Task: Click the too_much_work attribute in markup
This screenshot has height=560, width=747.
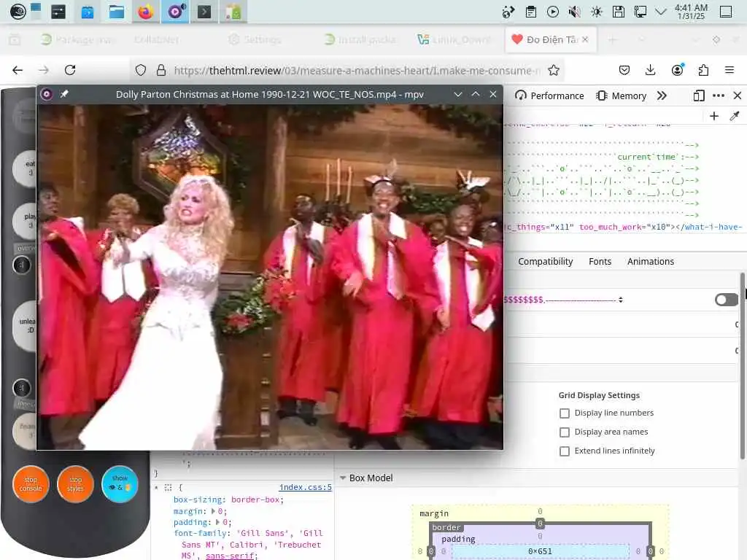Action: click(624, 227)
